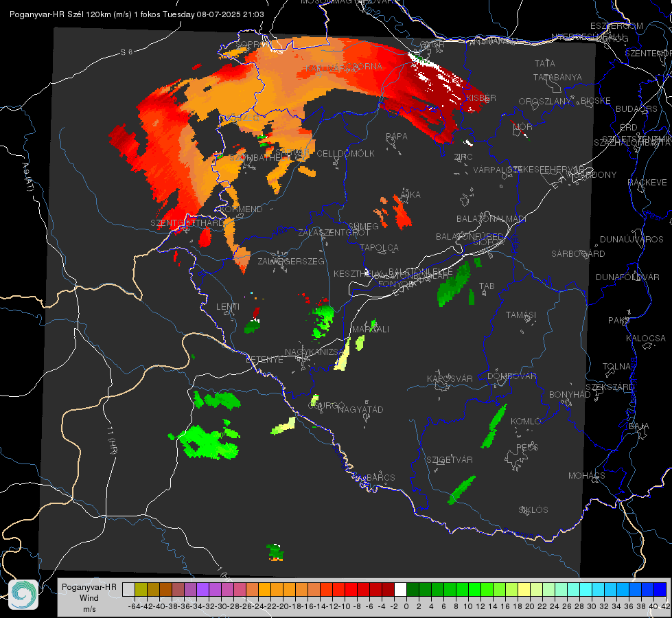Pick the dark red swatch between -4 and -2
Screen dimensions: 672x618
388,589
